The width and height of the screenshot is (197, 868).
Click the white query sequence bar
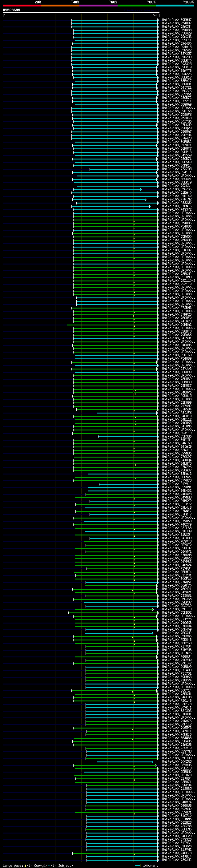pyautogui.click(x=81, y=12)
